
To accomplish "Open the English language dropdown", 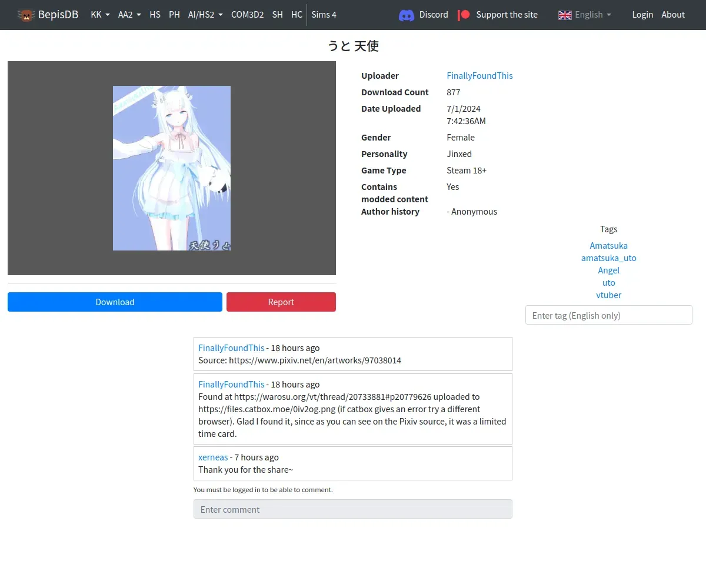I will click(x=585, y=15).
